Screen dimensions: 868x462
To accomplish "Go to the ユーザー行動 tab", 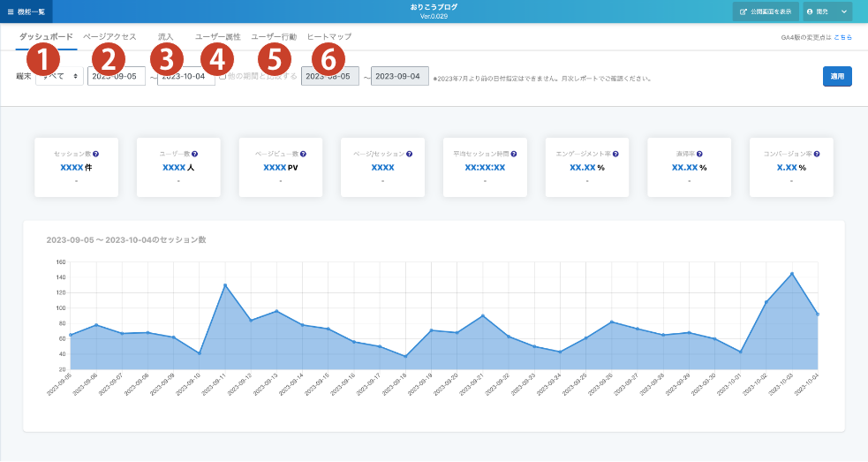I will [x=274, y=37].
